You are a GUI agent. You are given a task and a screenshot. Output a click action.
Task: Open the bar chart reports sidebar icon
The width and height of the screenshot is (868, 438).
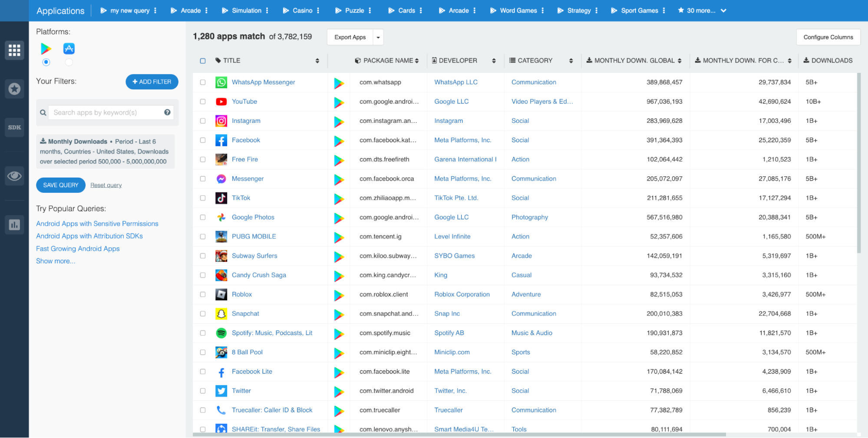pos(14,224)
